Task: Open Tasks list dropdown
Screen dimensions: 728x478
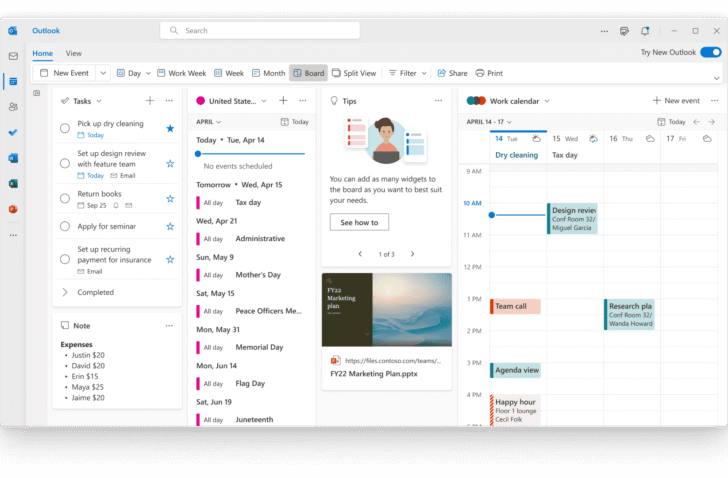Action: (99, 101)
